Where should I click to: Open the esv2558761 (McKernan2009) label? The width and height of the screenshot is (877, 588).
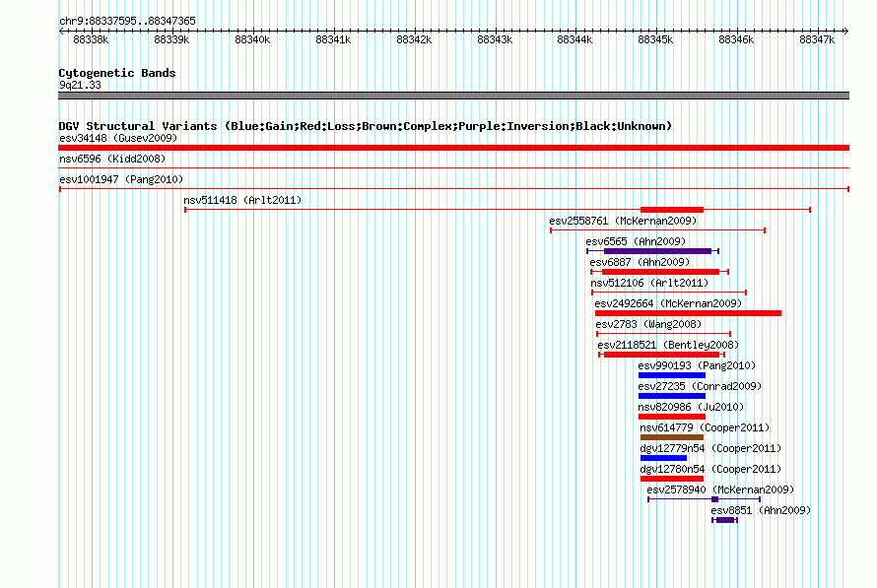[x=623, y=221]
